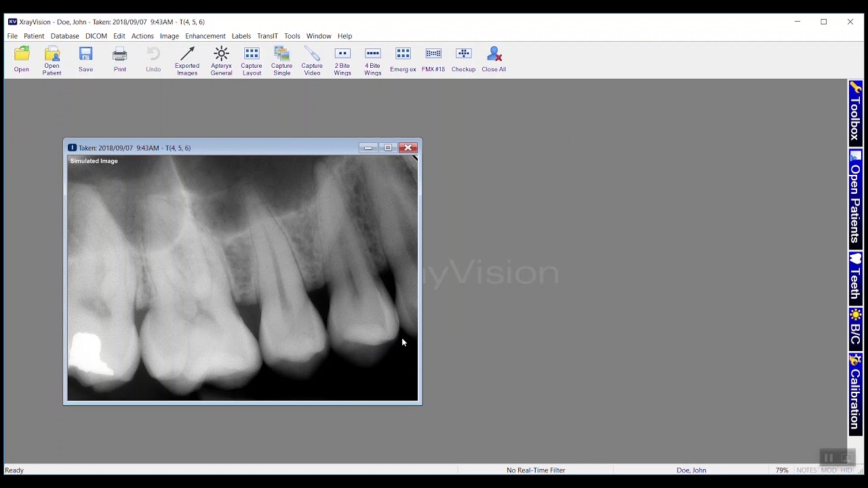Open the Image menu

(x=170, y=36)
